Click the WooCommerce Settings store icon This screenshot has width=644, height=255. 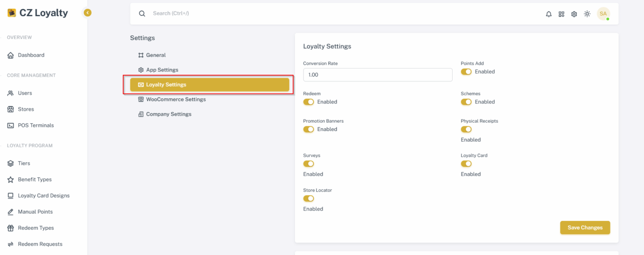click(141, 99)
